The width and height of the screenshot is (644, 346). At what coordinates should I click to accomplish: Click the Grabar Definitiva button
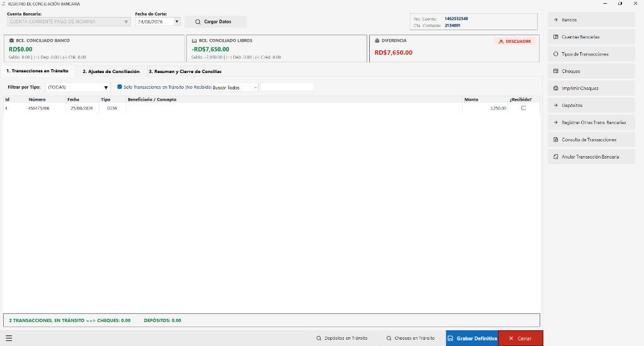pos(472,338)
